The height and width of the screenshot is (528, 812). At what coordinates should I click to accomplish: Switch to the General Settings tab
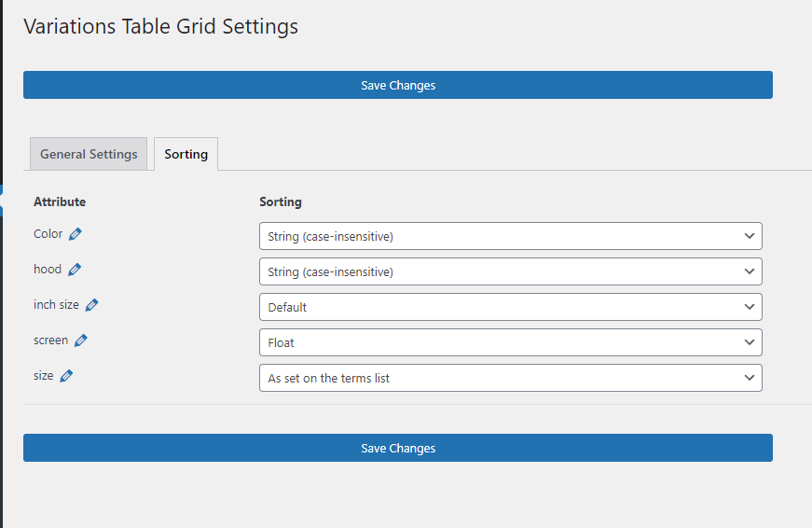89,154
